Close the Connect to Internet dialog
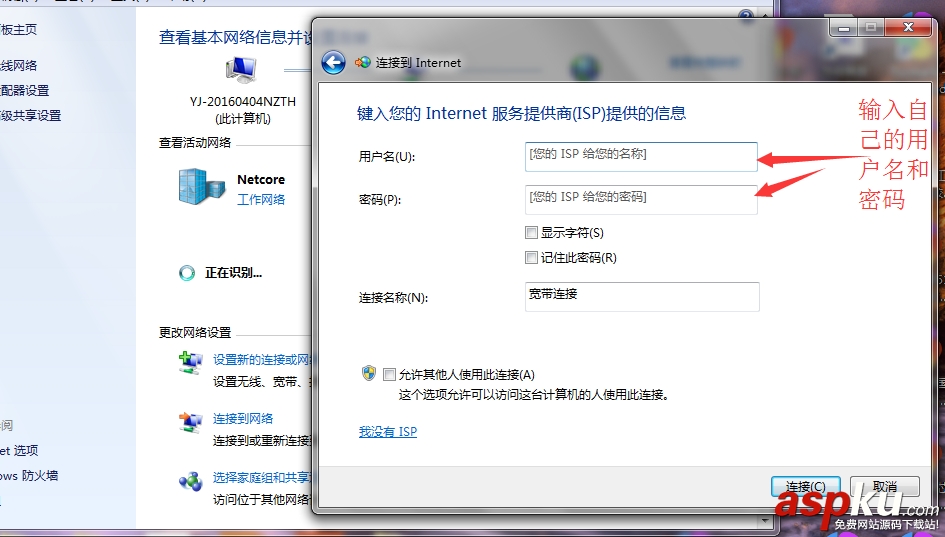This screenshot has height=537, width=945. click(909, 28)
